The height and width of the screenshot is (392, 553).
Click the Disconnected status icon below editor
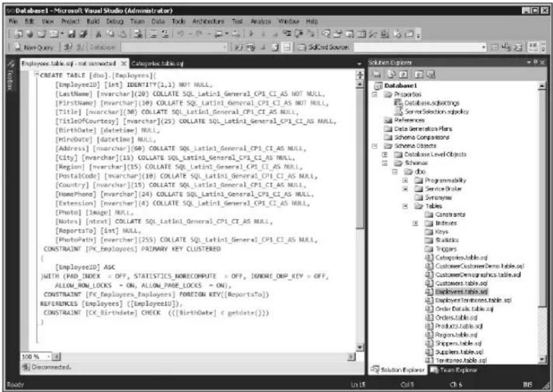tap(26, 367)
